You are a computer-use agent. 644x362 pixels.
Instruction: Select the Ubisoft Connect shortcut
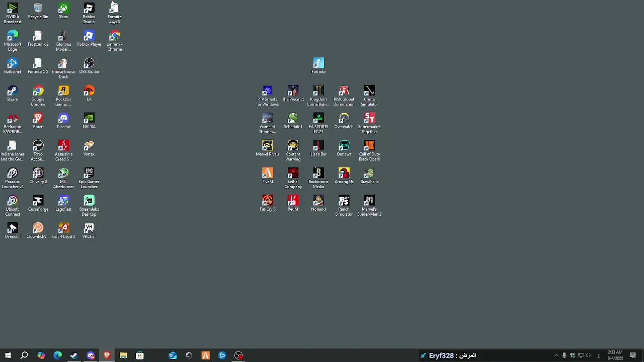click(13, 206)
